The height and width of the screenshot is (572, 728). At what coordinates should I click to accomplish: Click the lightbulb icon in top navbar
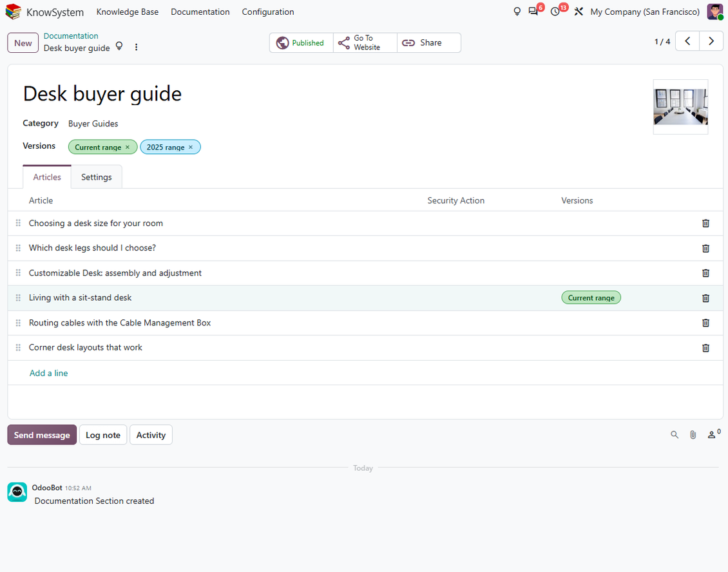pos(517,12)
